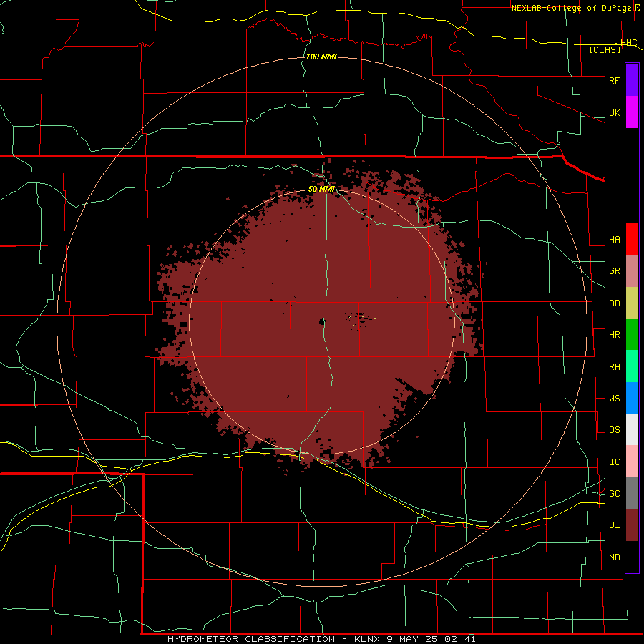Select the light pink IC legend swatch
Image resolution: width=644 pixels, height=644 pixels.
point(632,462)
